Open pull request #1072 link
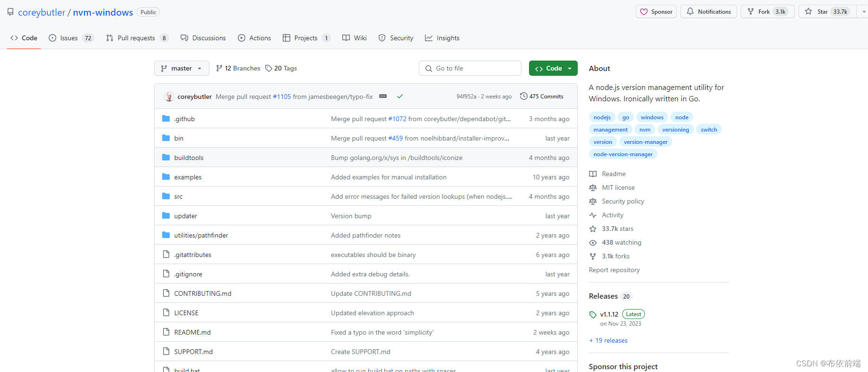Screen dimensions: 868x372 [397, 119]
